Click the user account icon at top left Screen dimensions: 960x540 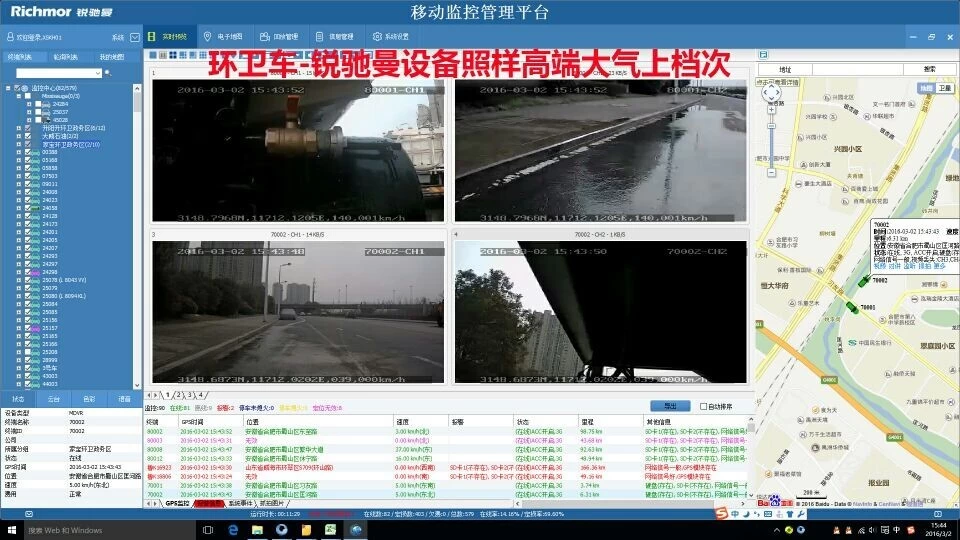(x=10, y=37)
